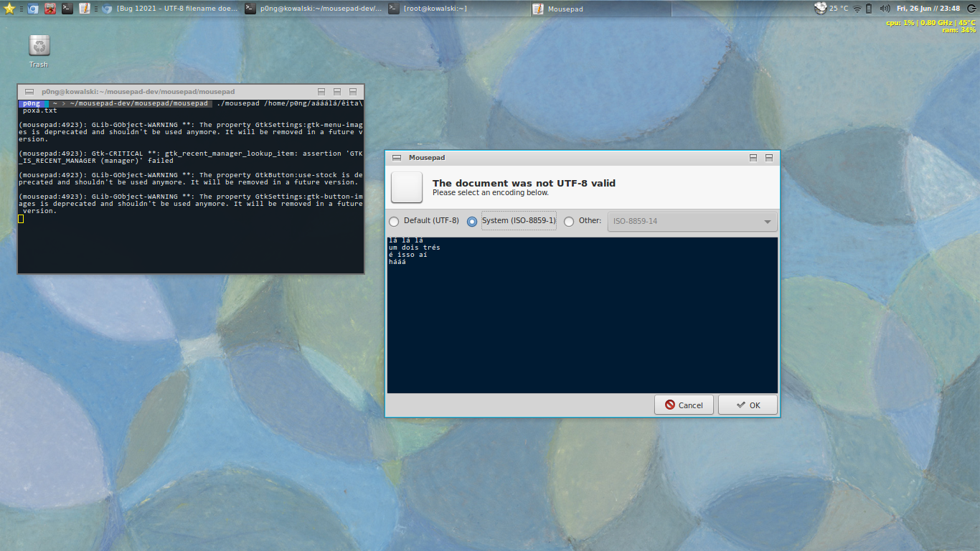Click the volume speaker icon
980x551 pixels.
pyautogui.click(x=884, y=9)
